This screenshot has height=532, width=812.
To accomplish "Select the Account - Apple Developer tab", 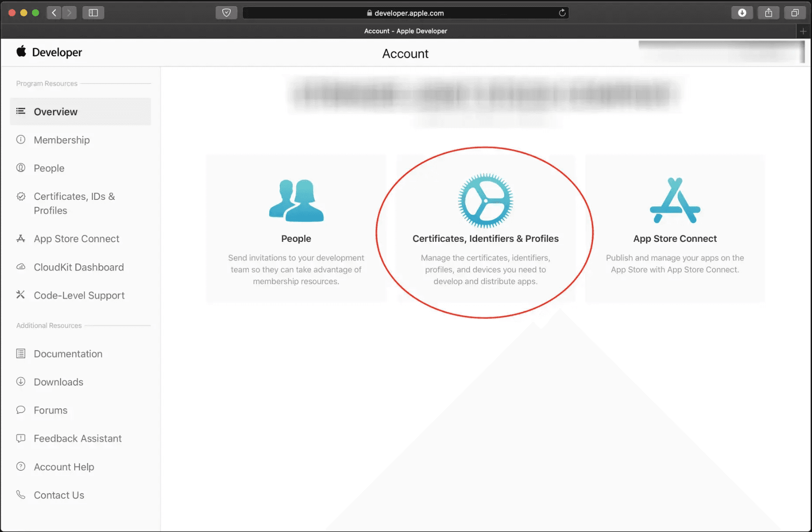I will pos(406,31).
